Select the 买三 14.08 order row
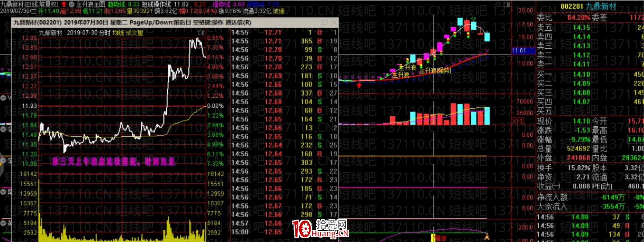The image size is (644, 242). 590,93
